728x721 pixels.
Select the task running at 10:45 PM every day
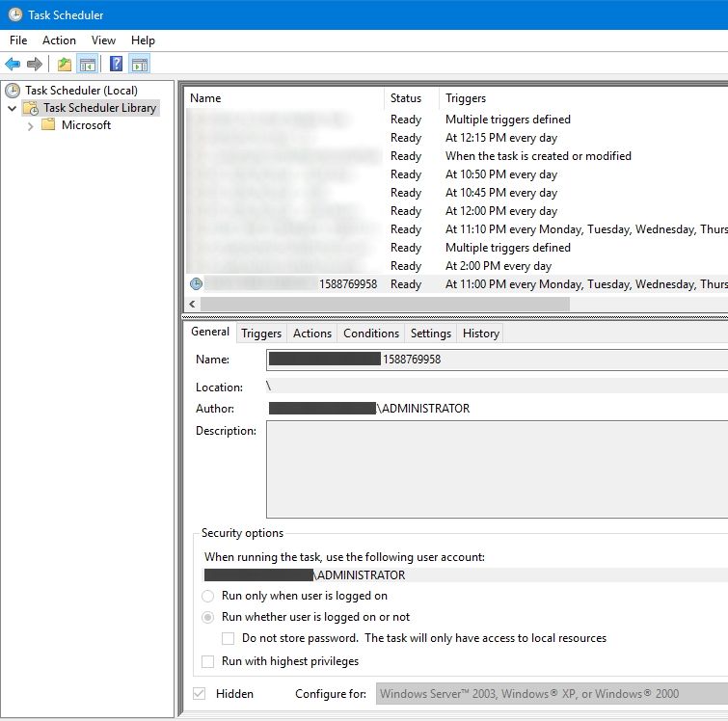point(457,193)
